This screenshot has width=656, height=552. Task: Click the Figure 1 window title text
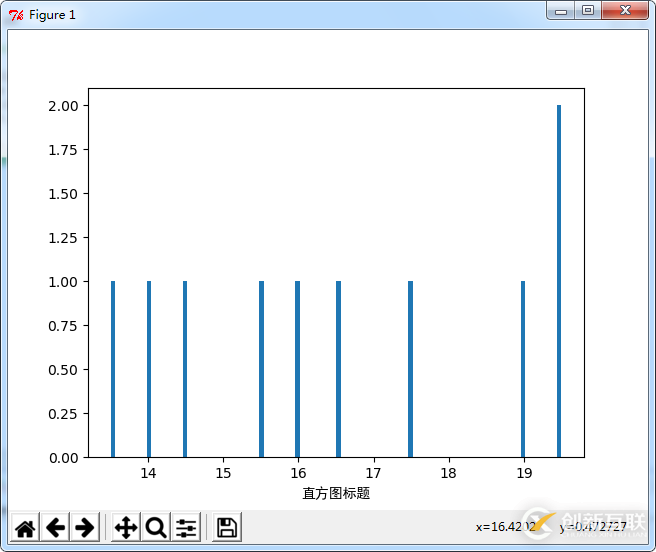pyautogui.click(x=52, y=15)
